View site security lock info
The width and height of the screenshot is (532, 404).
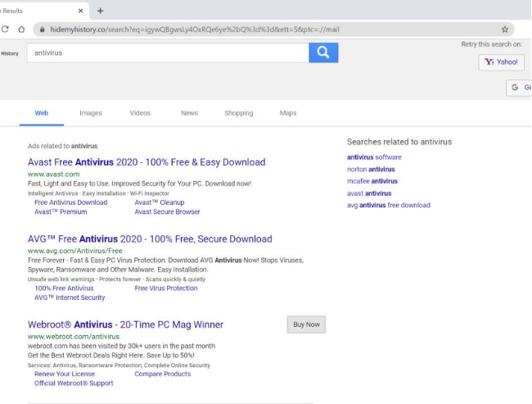tap(42, 30)
